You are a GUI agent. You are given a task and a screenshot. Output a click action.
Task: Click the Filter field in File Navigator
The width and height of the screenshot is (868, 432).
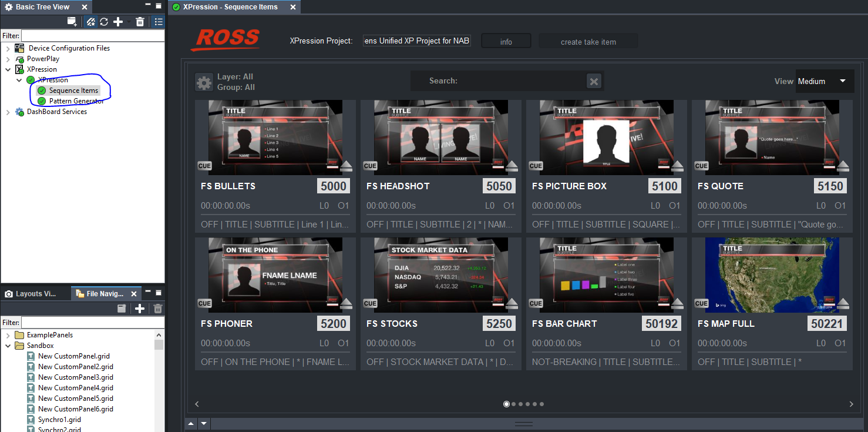tap(93, 322)
